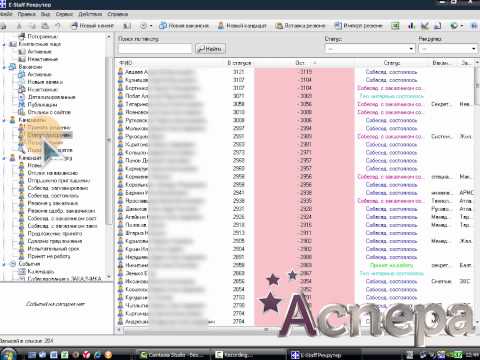Open the Camtasia Studio taskbar item
The image size is (480, 360).
pyautogui.click(x=173, y=355)
